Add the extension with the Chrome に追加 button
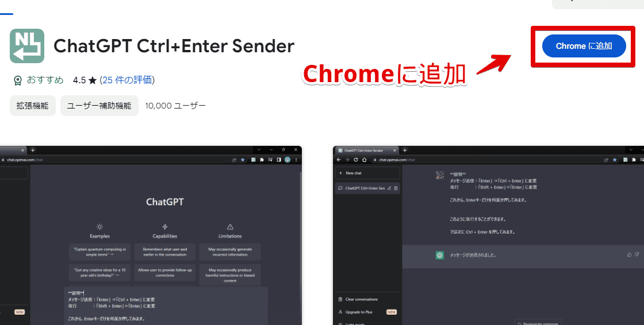This screenshot has height=325, width=644. [x=584, y=46]
